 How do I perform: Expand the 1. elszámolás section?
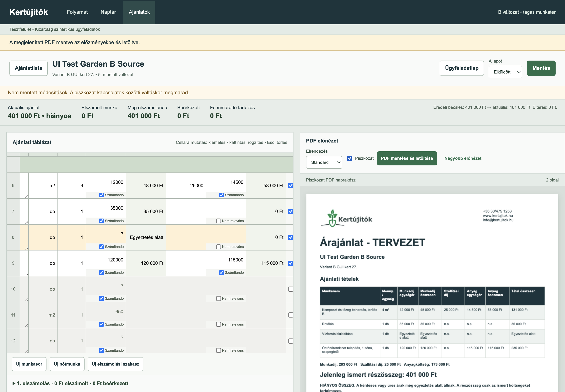coord(70,383)
